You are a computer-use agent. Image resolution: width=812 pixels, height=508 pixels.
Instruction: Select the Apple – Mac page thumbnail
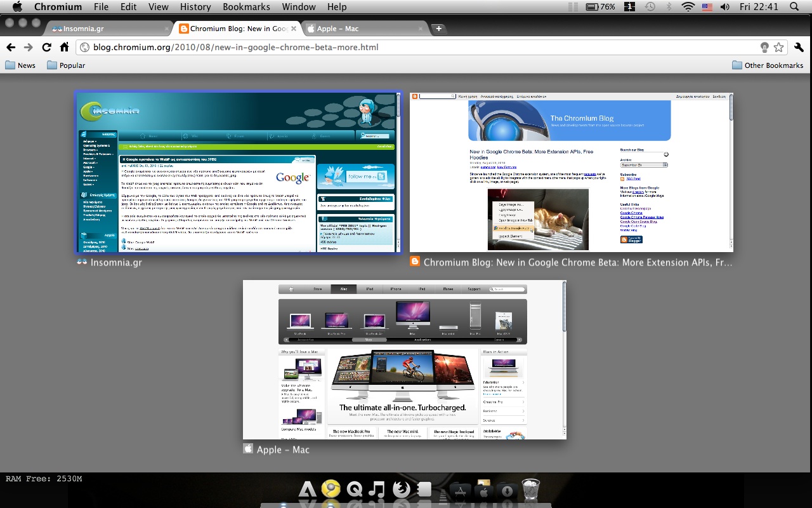pyautogui.click(x=405, y=359)
